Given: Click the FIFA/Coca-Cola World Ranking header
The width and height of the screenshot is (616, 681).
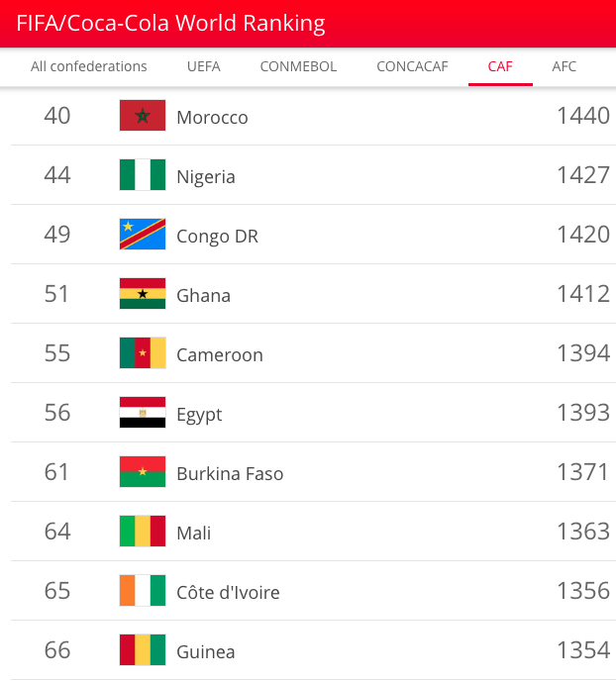Looking at the screenshot, I should (170, 24).
